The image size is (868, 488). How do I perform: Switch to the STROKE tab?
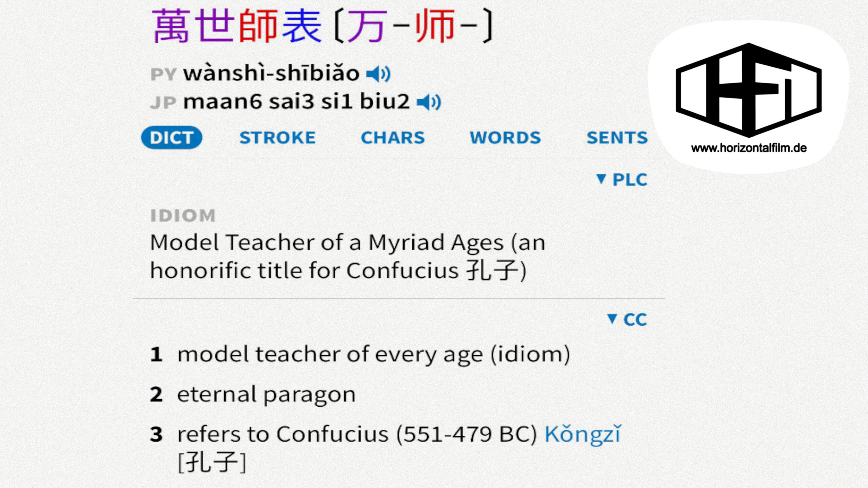[278, 138]
